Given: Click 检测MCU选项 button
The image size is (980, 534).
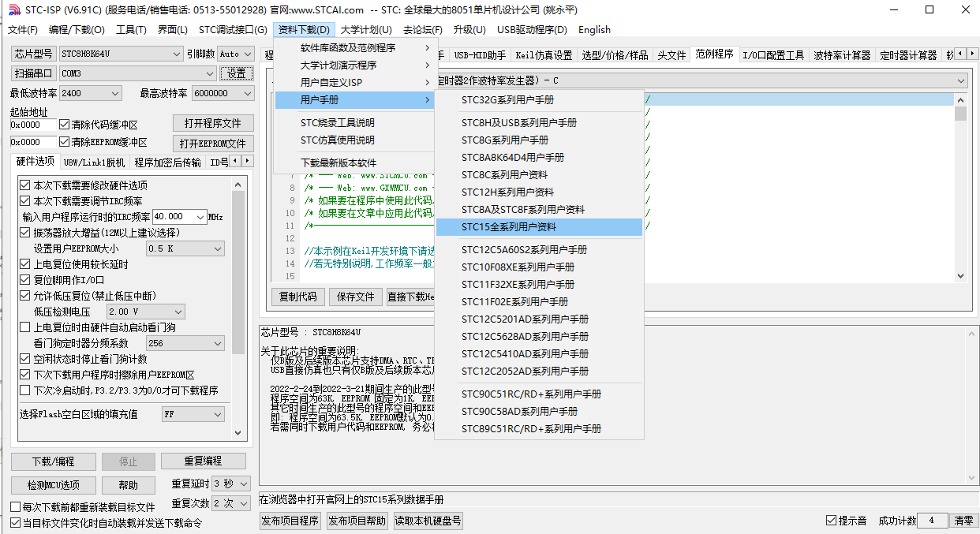Looking at the screenshot, I should [53, 485].
